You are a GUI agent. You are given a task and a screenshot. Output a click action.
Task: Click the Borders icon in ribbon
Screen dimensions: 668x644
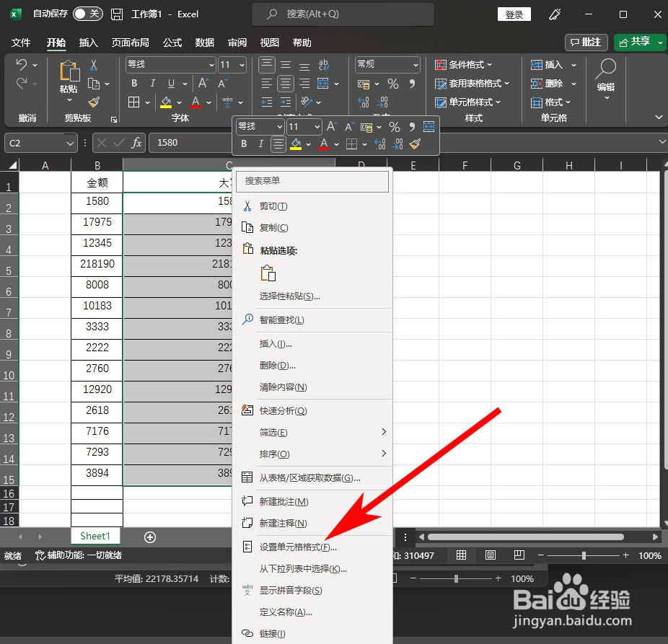point(133,102)
